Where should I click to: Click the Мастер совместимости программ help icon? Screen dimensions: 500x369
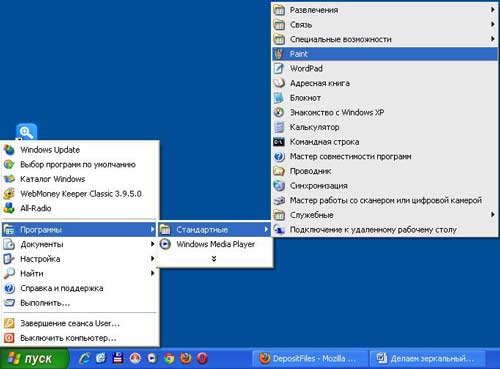pyautogui.click(x=279, y=156)
